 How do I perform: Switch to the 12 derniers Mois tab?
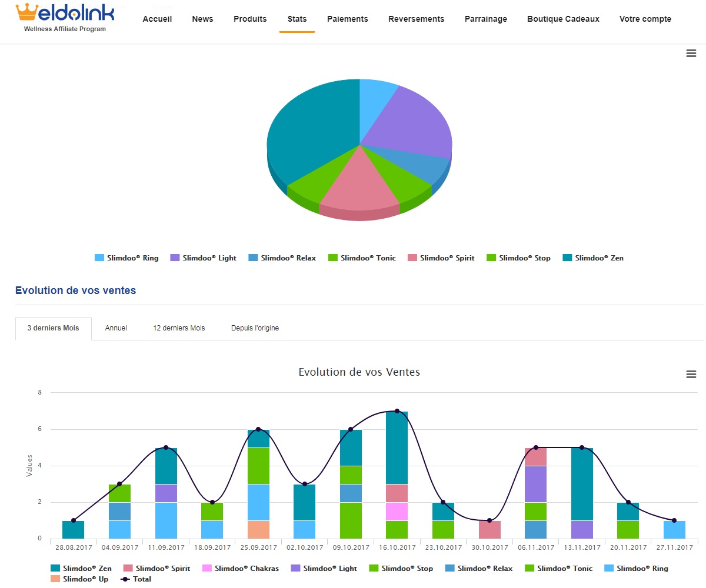tap(179, 328)
